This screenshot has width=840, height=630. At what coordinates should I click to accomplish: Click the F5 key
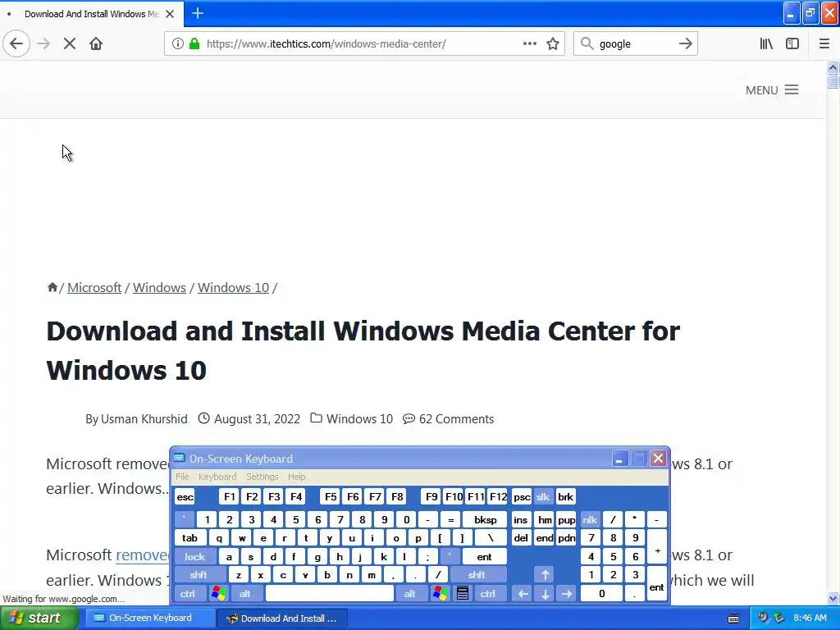pyautogui.click(x=331, y=497)
